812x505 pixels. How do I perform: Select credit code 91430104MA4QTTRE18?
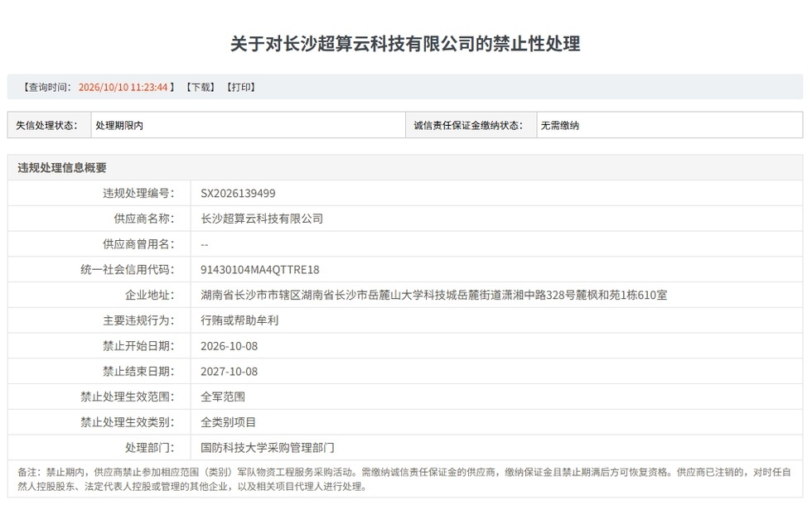click(260, 270)
